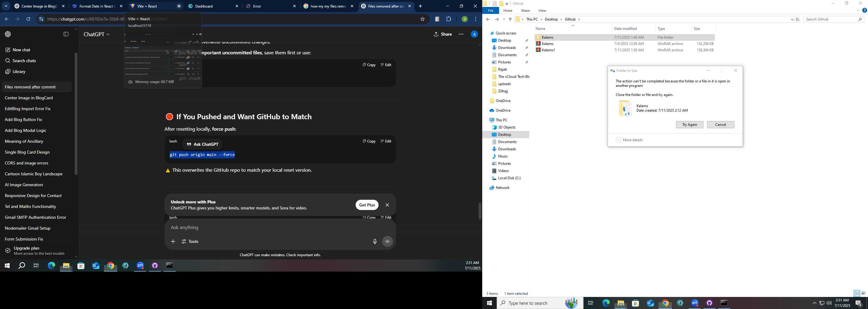Viewport: 868px width, 309px height.
Task: Start a New chat in ChatGPT
Action: [x=18, y=49]
